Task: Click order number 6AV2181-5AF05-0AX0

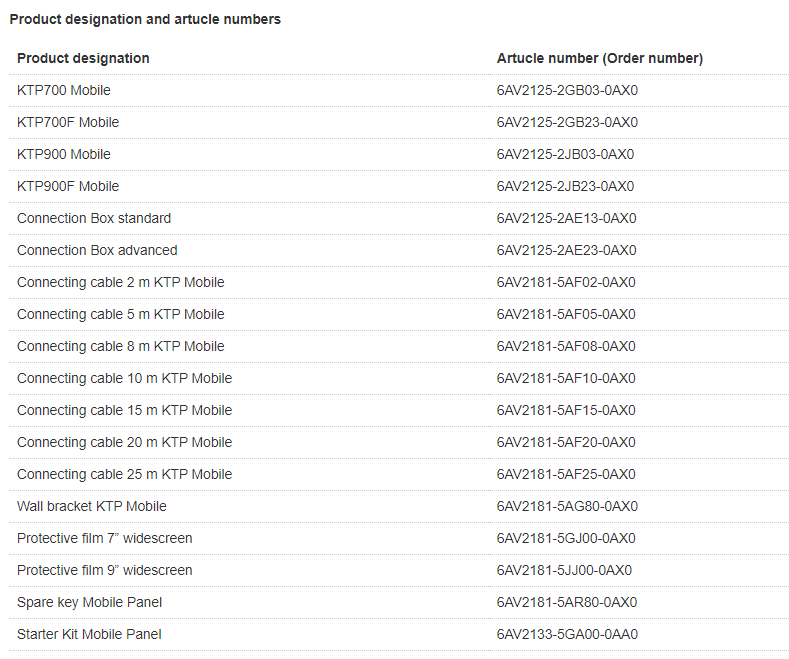Action: click(566, 314)
